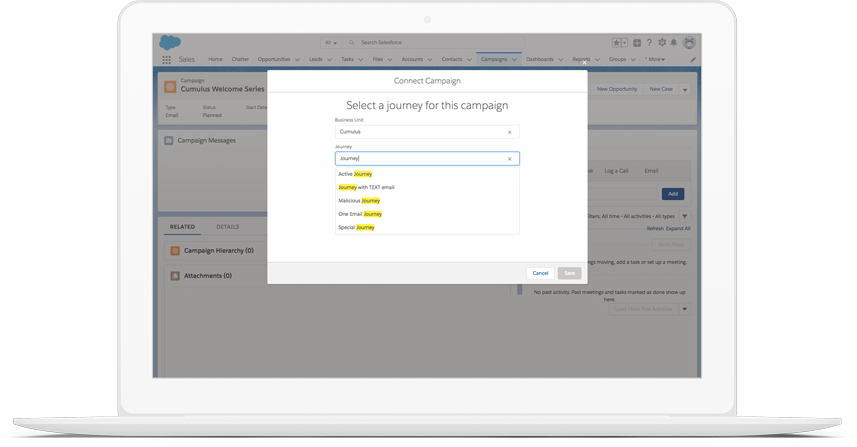Close the Connect Campaign dialog with X

pyautogui.click(x=584, y=63)
